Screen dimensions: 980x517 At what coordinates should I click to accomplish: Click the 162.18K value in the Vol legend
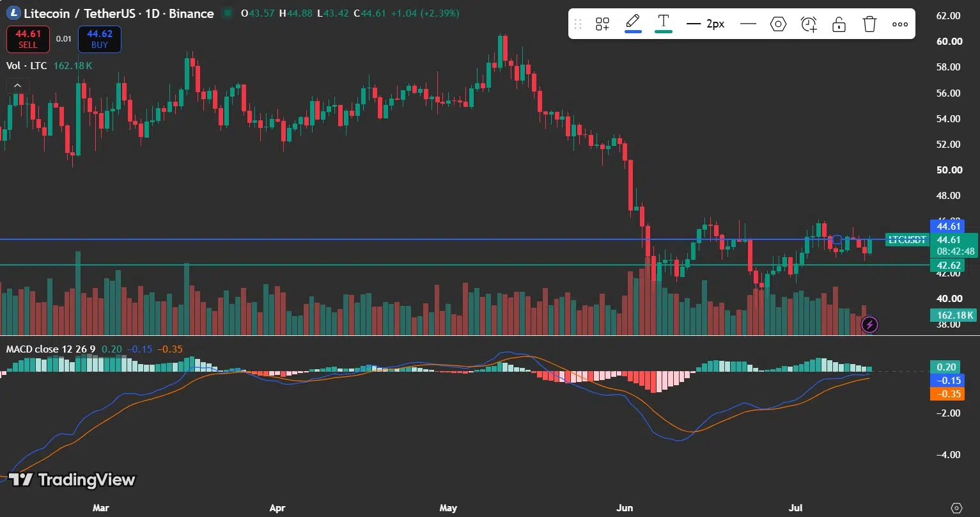pyautogui.click(x=73, y=66)
